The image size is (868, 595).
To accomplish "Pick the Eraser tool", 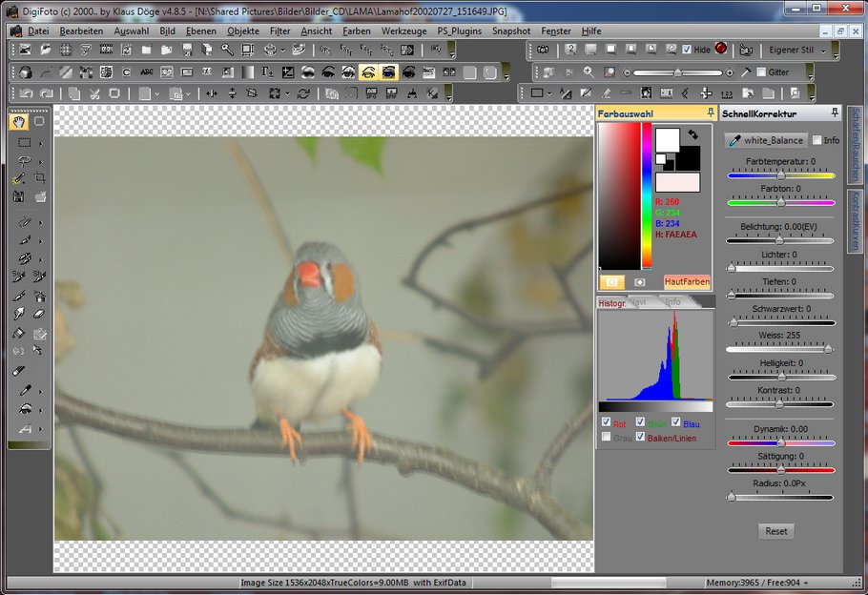I will pos(40,313).
